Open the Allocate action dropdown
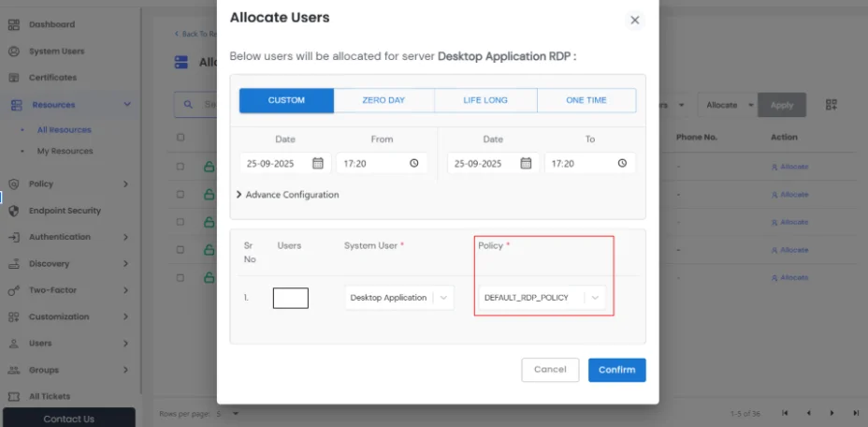The image size is (868, 427). (x=728, y=105)
